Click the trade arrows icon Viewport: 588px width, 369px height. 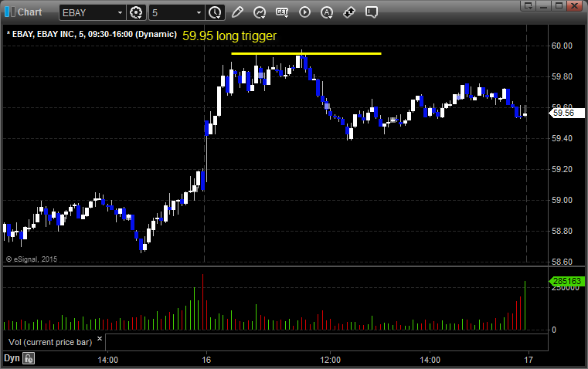[349, 12]
